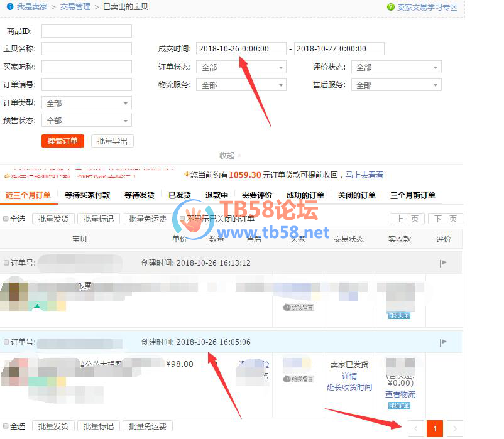504x439 pixels.
Task: Click the green help icon beside 卖家交易学习专区
Action: pyautogui.click(x=391, y=8)
